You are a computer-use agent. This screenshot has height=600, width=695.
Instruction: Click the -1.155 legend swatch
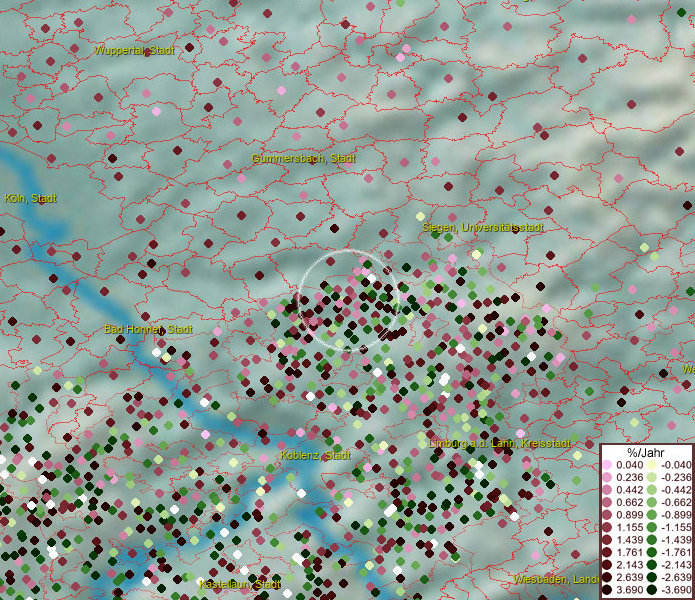click(x=652, y=527)
